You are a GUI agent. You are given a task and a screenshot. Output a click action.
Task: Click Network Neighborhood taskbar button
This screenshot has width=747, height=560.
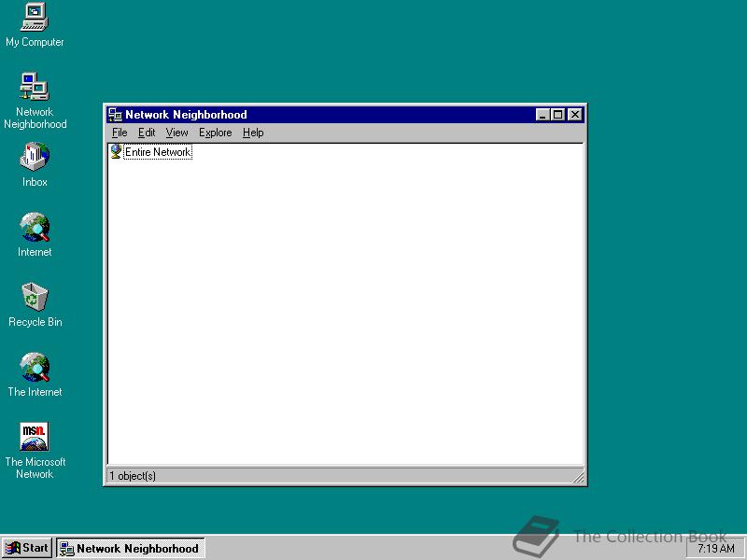[x=131, y=548]
